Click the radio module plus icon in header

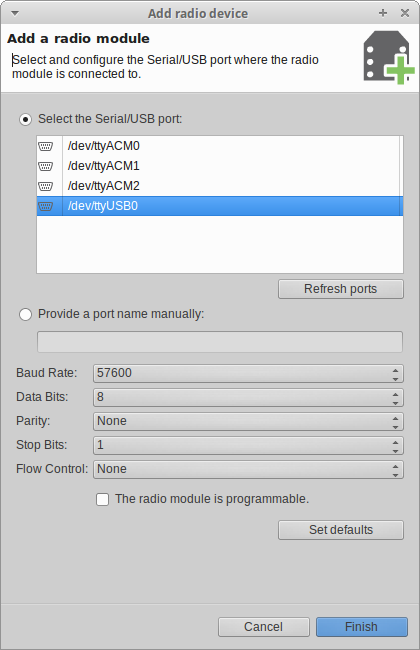pyautogui.click(x=388, y=57)
